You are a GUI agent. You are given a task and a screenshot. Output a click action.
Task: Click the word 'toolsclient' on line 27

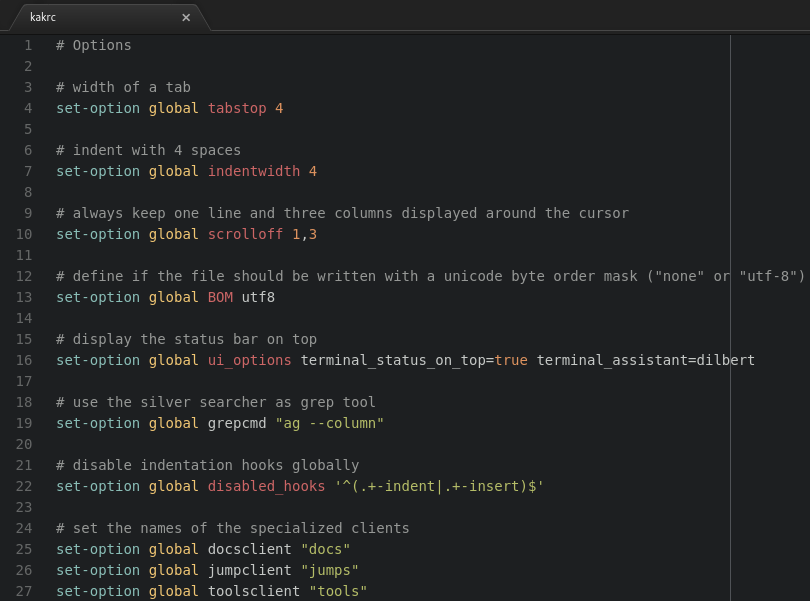(x=254, y=591)
